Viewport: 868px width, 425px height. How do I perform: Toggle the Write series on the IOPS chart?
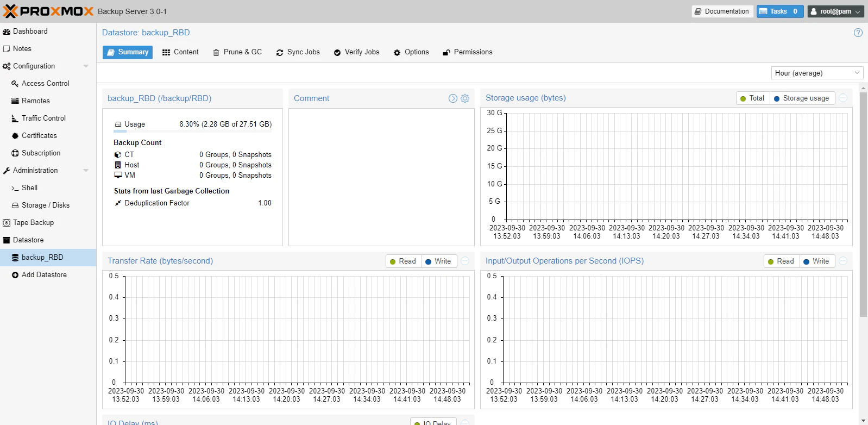click(816, 261)
